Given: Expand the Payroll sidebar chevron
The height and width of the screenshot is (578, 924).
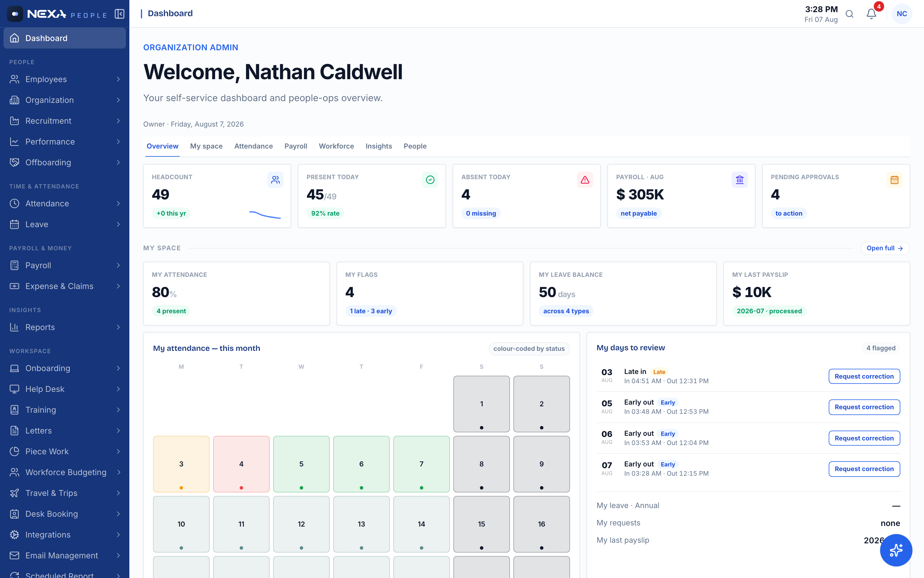Looking at the screenshot, I should [118, 265].
